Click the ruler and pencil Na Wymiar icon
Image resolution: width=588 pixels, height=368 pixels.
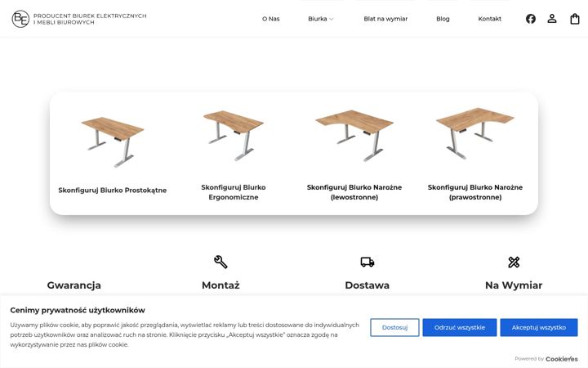(x=514, y=262)
